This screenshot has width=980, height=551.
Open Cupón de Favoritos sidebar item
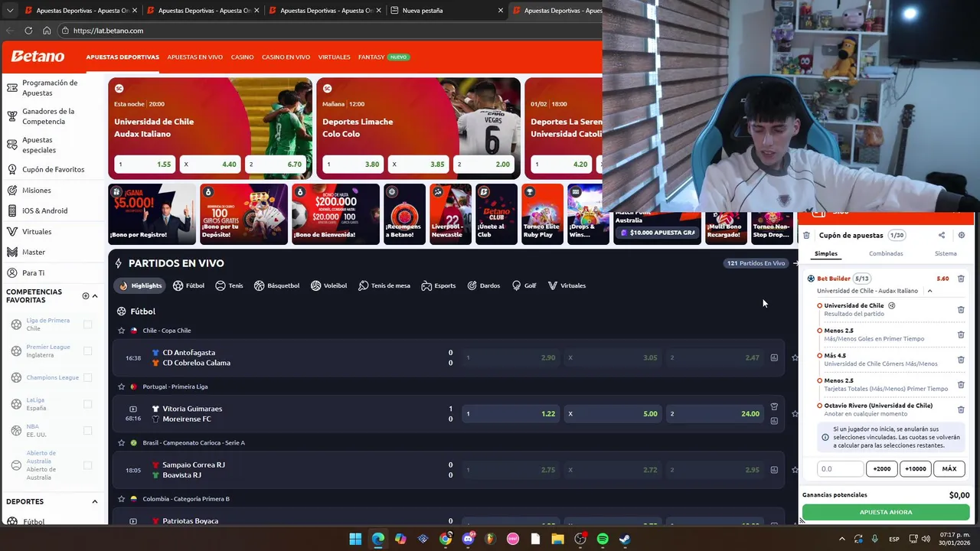52,170
